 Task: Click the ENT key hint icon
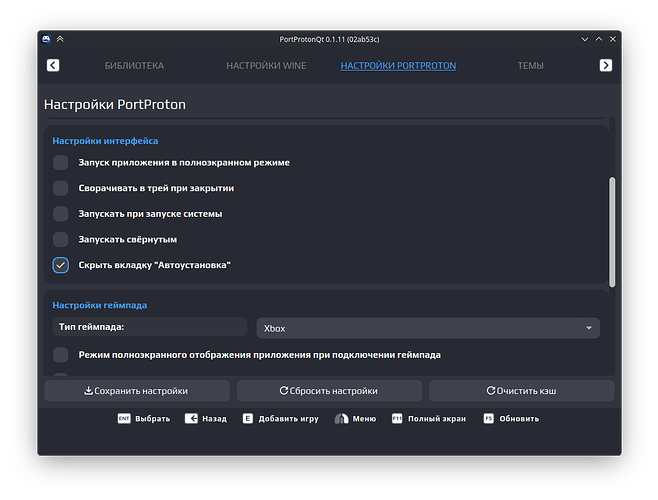124,419
